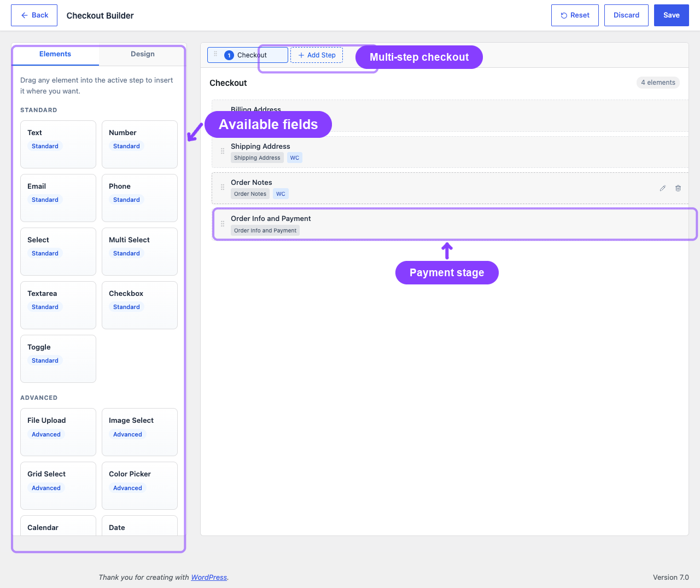700x588 pixels.
Task: Click the WC tag on Shipping Address
Action: point(295,158)
